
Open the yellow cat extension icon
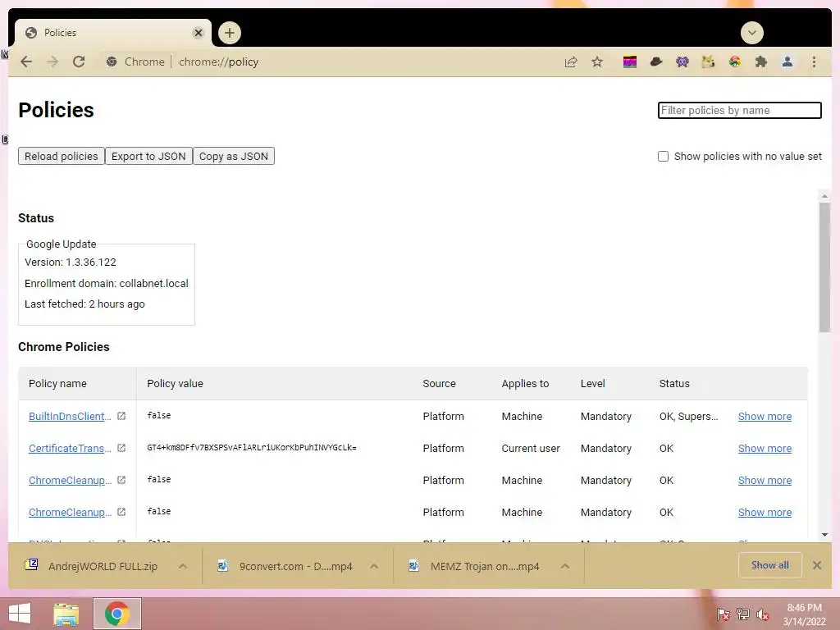click(708, 62)
